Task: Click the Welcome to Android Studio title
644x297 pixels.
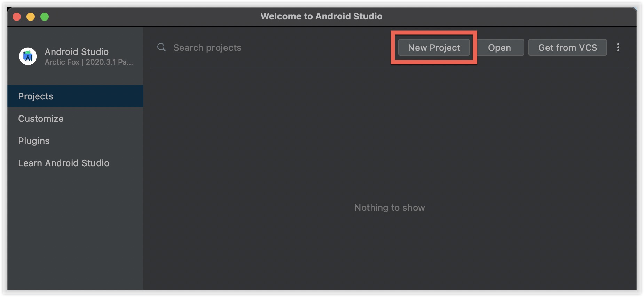Action: (x=321, y=16)
